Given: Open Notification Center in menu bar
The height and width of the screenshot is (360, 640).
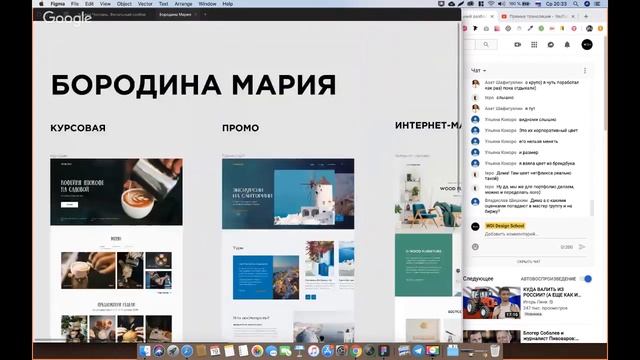Looking at the screenshot, I should click(598, 4).
